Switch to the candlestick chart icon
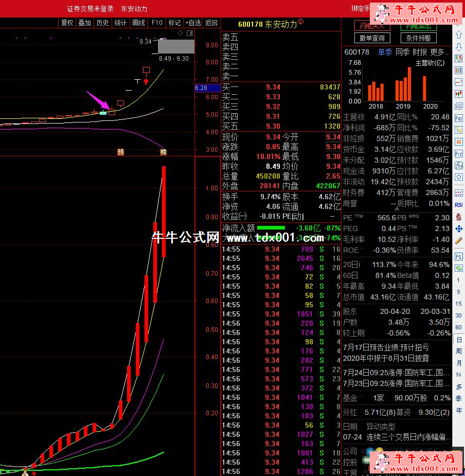Screen dimensions: 465x476 tap(459, 94)
